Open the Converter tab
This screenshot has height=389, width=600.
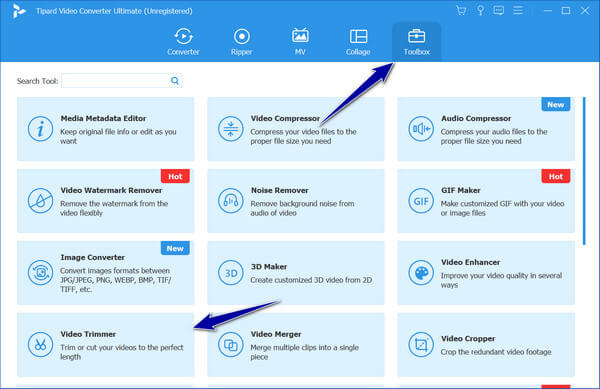click(183, 42)
